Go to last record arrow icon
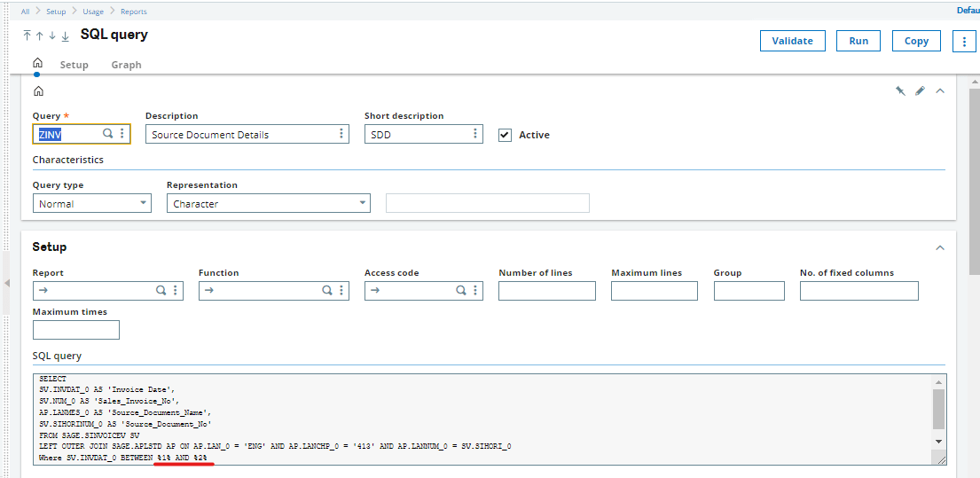 pyautogui.click(x=65, y=35)
